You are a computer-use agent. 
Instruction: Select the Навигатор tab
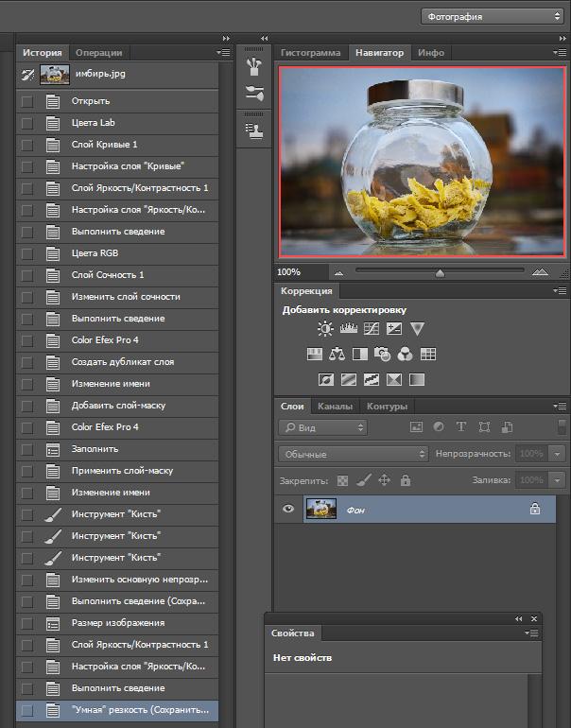(x=379, y=52)
